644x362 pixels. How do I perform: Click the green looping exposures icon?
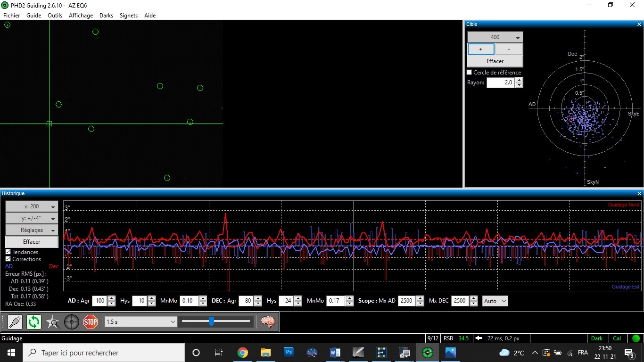(34, 322)
